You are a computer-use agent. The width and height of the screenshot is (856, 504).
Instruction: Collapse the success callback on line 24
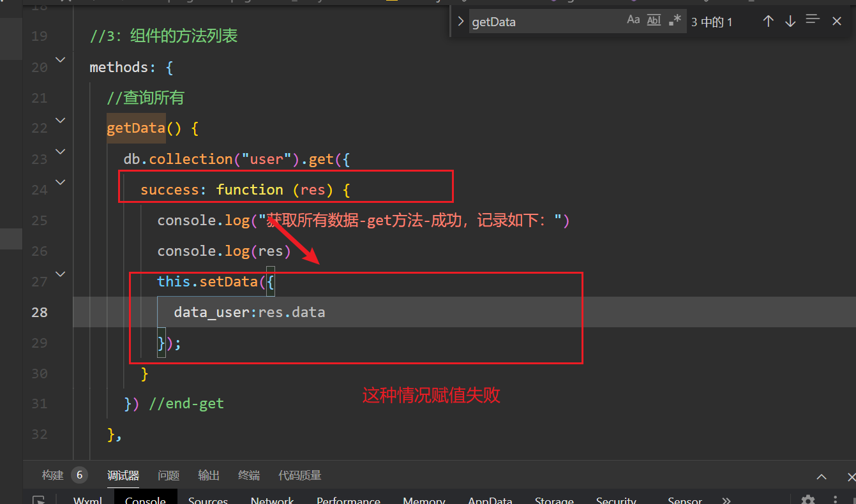(x=60, y=182)
